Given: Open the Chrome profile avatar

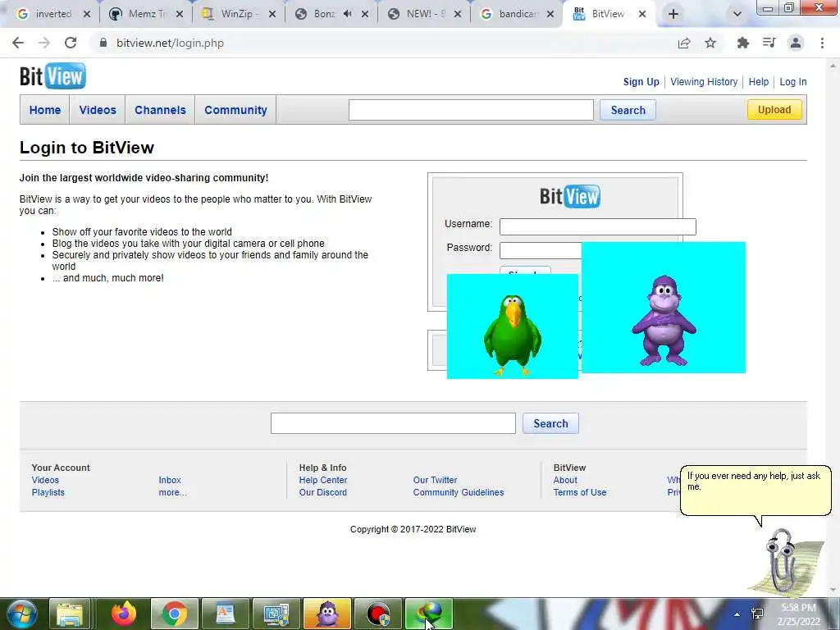Looking at the screenshot, I should pos(796,43).
